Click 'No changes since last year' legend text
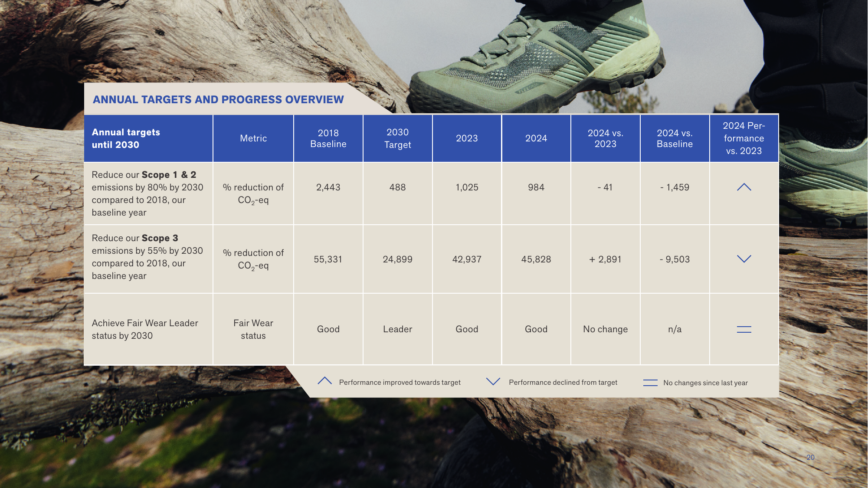 tap(706, 383)
